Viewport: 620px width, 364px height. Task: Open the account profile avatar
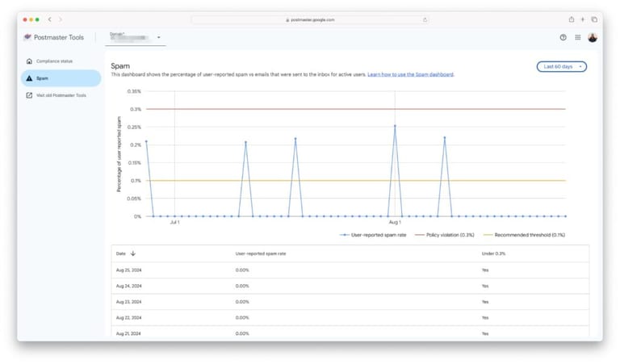(x=593, y=38)
